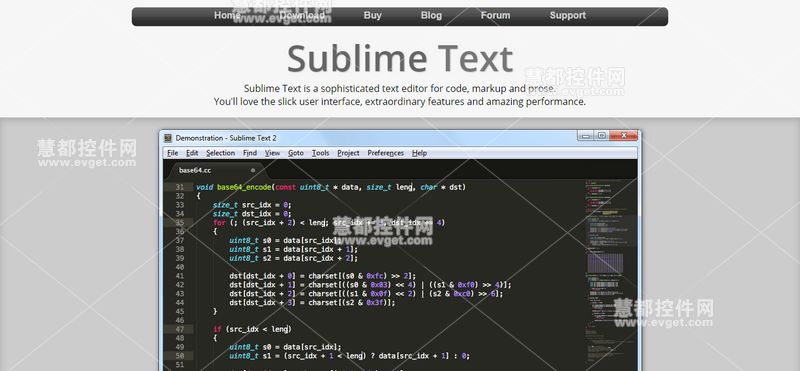Open the Home page in the navigation bar
Viewport: 800px width, 371px height.
coord(227,15)
